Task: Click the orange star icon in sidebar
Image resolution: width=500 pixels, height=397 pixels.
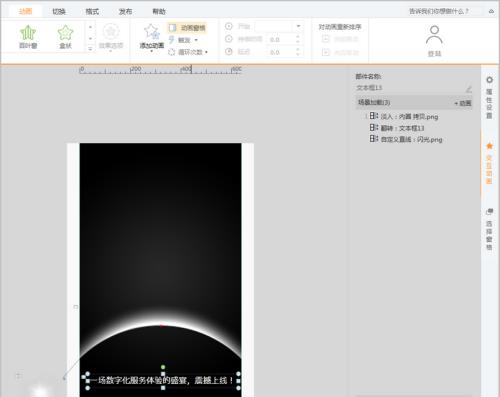Action: (489, 146)
